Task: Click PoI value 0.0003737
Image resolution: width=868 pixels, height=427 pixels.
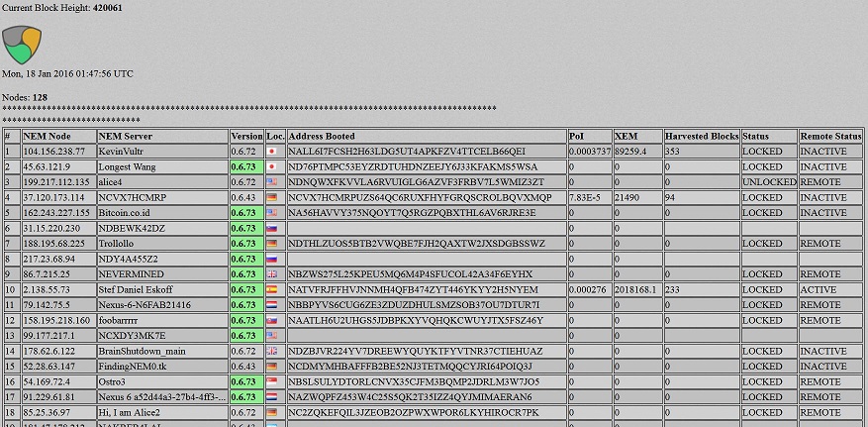Action: [590, 152]
